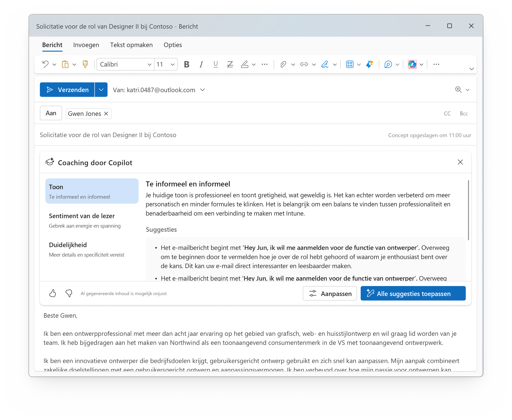
Task: Click the Undo icon
Action: pos(45,64)
